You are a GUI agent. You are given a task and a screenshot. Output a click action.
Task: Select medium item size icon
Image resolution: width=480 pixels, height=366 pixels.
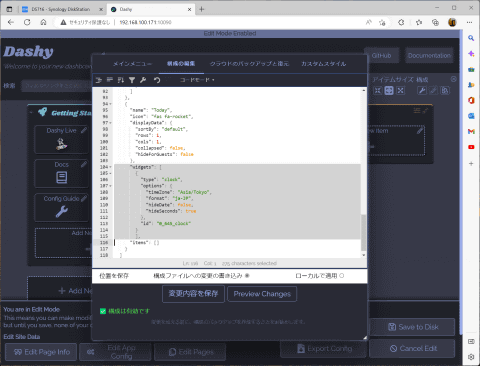click(389, 90)
